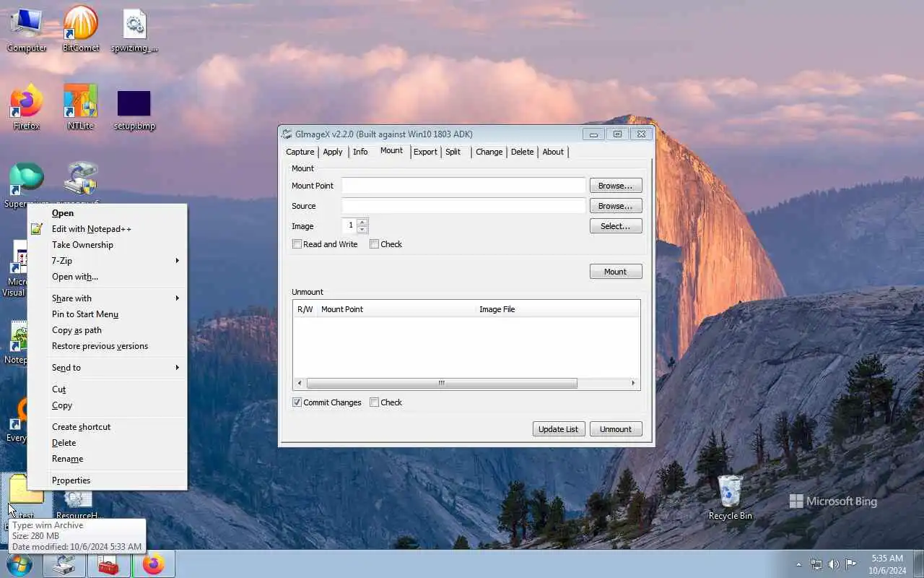Decrease the Image number with the down arrow
924x578 pixels.
[x=362, y=229]
